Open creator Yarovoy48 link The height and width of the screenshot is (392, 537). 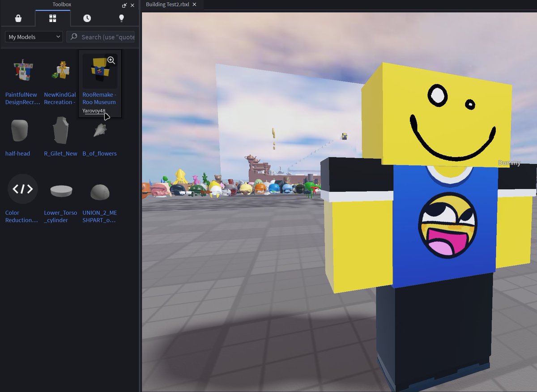(94, 111)
